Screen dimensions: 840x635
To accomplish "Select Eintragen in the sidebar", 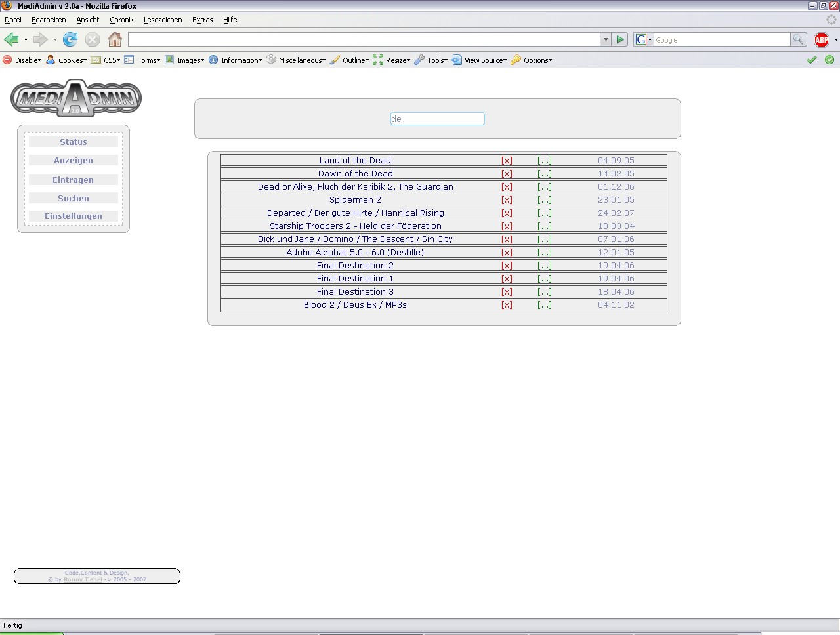I will click(x=73, y=180).
